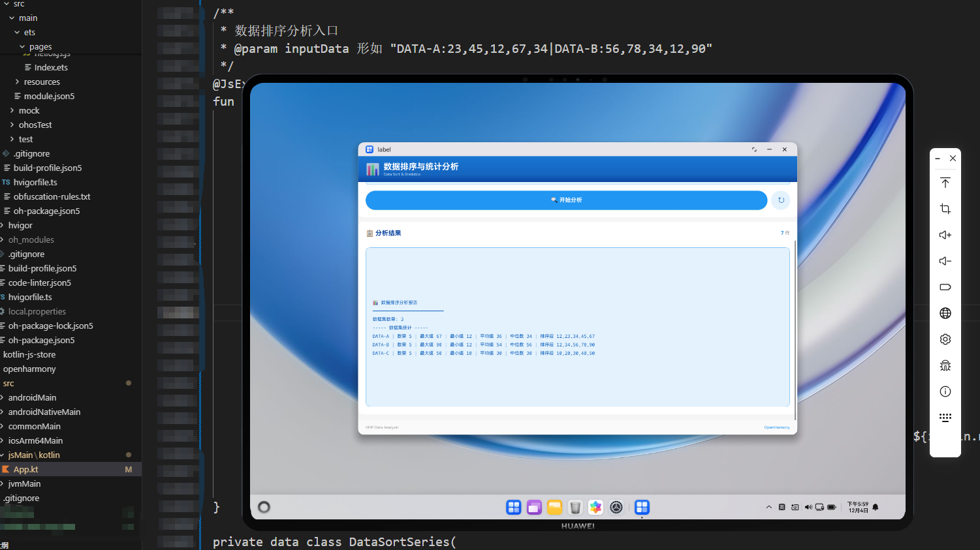The image size is (980, 550).
Task: Open the colorful gallery app in dock
Action: 595,507
